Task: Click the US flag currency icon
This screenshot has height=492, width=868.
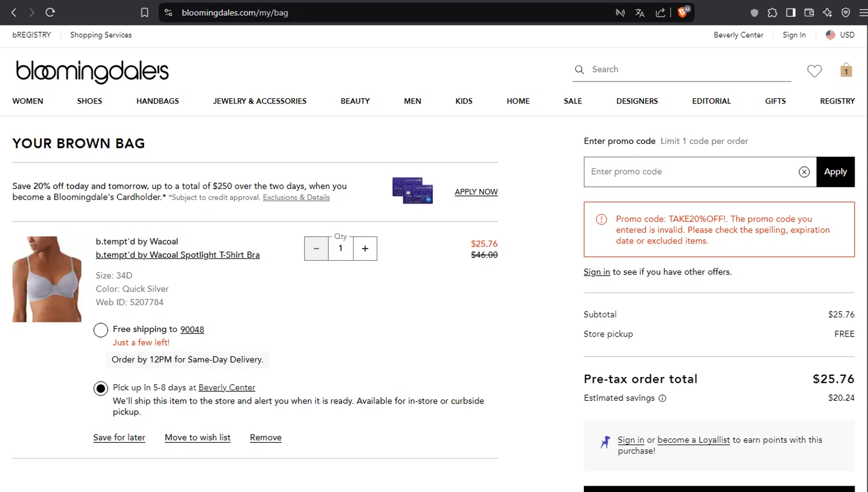Action: (x=830, y=35)
